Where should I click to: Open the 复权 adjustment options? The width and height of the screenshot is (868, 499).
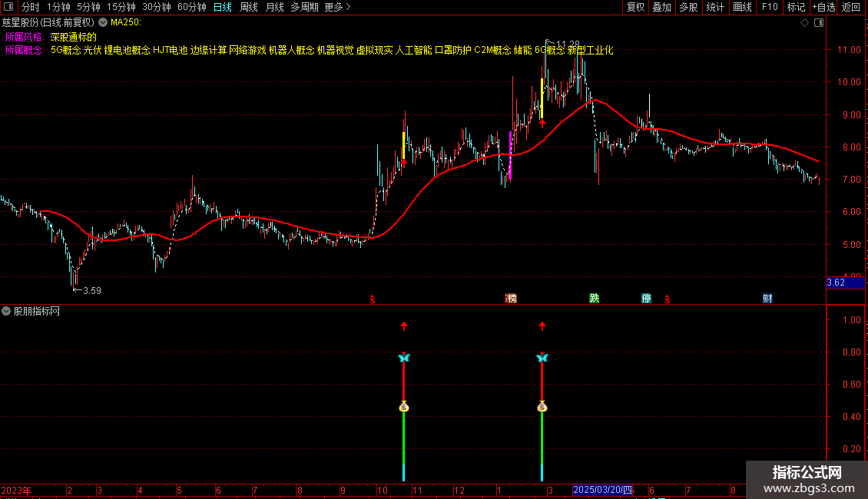click(x=635, y=7)
